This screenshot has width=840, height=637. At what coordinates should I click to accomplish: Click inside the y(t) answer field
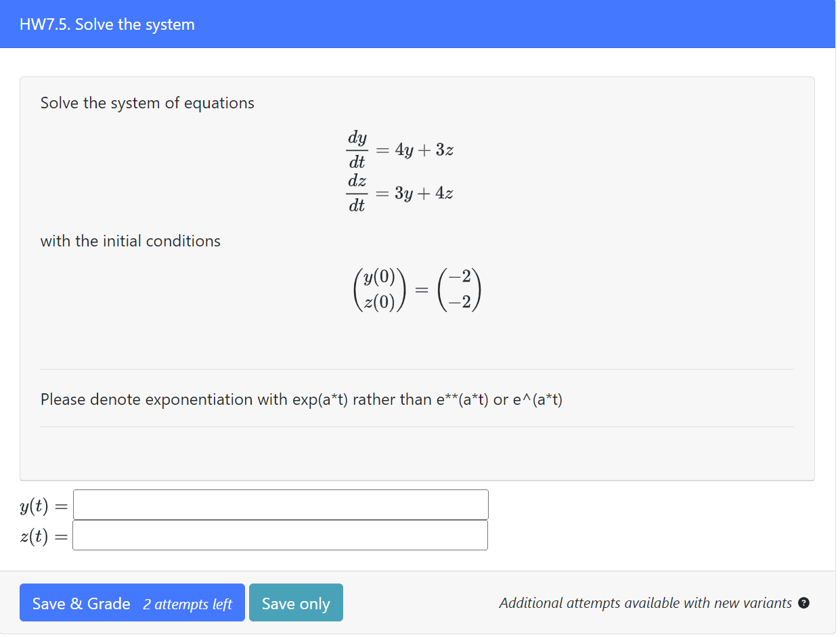click(x=280, y=504)
